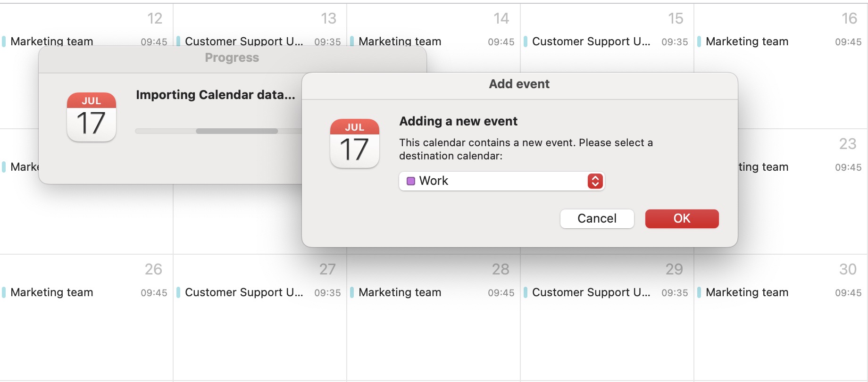
Task: Click the import progress bar
Action: coord(218,131)
